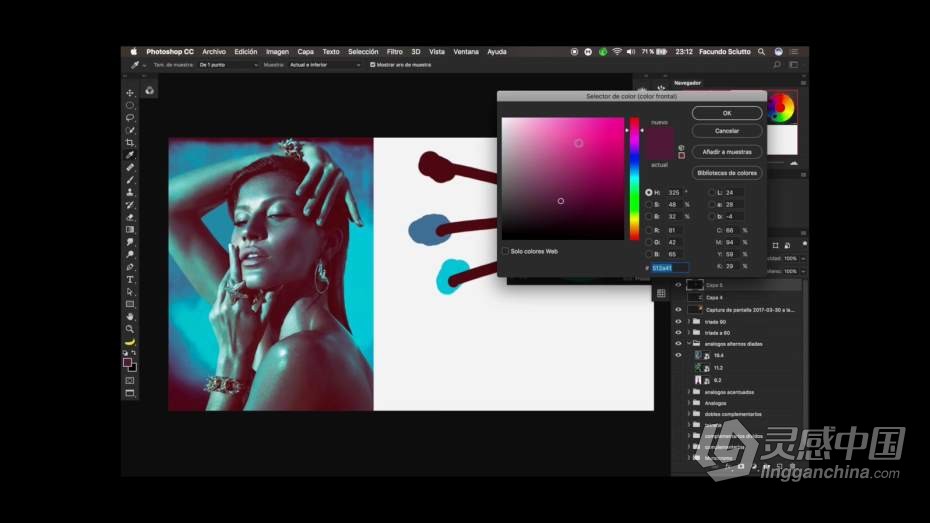The height and width of the screenshot is (523, 930).
Task: Open the Tam. de muestra dropdown
Action: [228, 65]
